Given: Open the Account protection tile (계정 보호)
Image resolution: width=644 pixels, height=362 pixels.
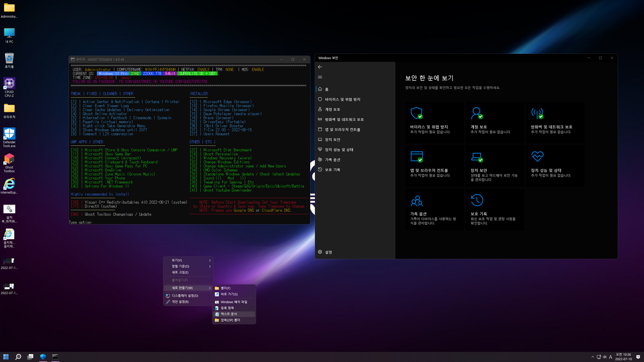Looking at the screenshot, I should [495, 122].
